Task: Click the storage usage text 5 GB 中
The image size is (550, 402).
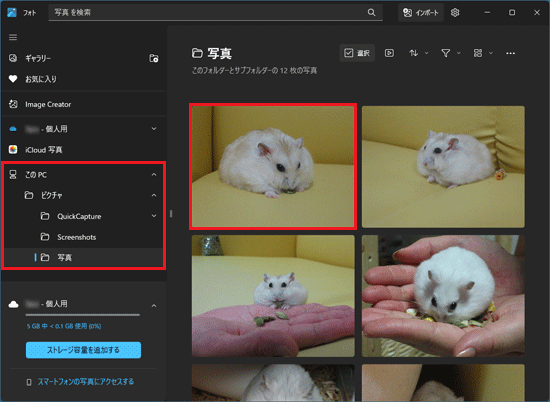Action: click(x=64, y=326)
